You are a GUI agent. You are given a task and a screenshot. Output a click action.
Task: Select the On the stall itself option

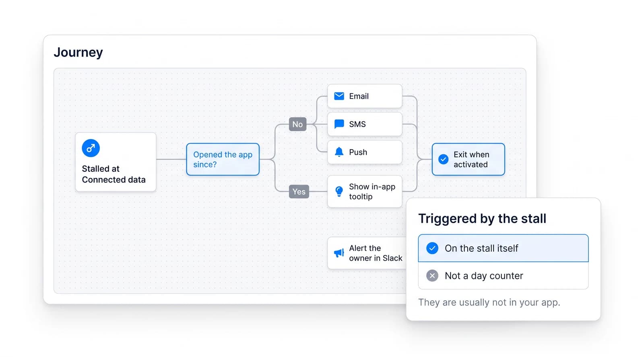503,248
